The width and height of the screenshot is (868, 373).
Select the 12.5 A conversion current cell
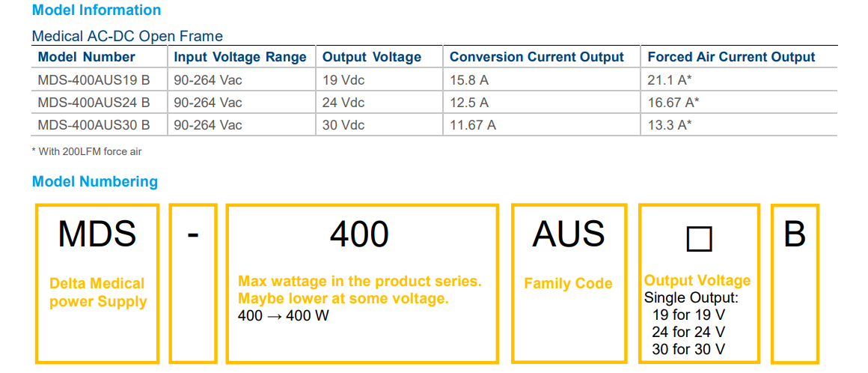[x=469, y=102]
